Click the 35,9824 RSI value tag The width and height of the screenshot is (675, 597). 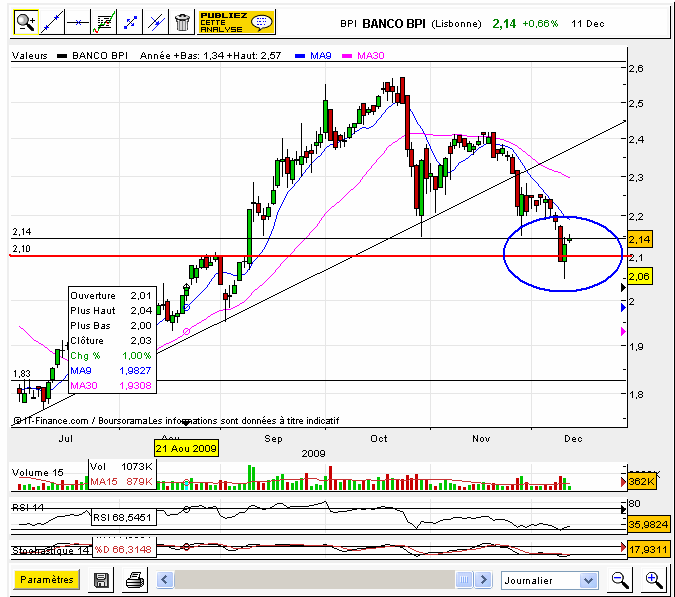click(648, 525)
